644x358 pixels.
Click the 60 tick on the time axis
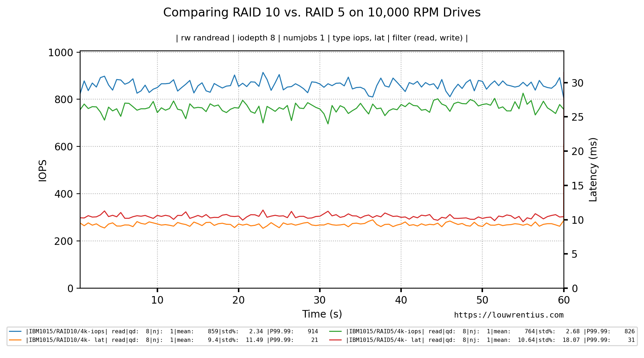point(564,300)
